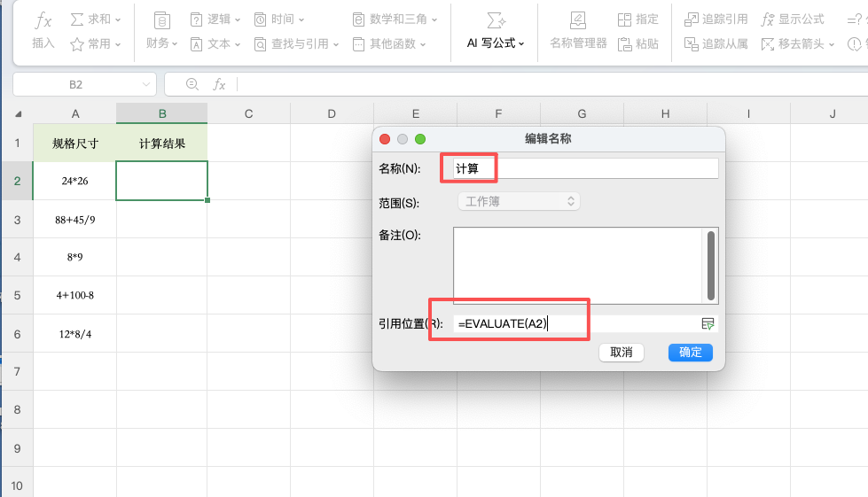Select column C header
Image resolution: width=868 pixels, height=497 pixels.
[248, 113]
